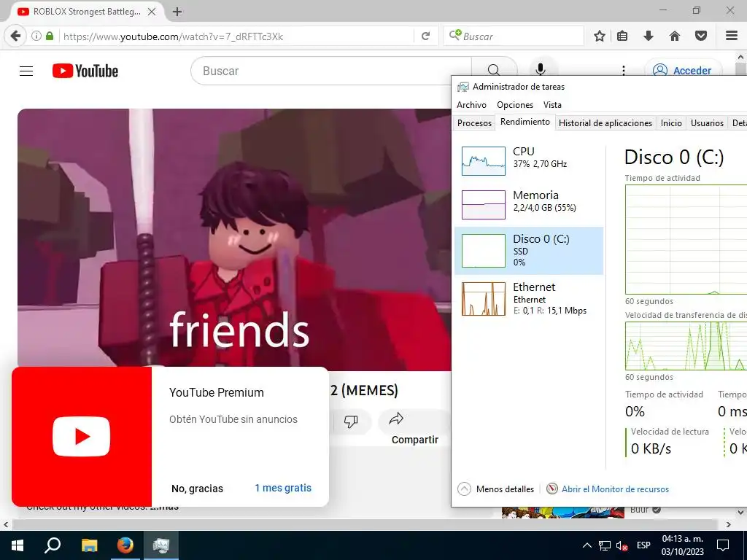
Task: Click the Firefox taskbar icon
Action: [x=125, y=545]
